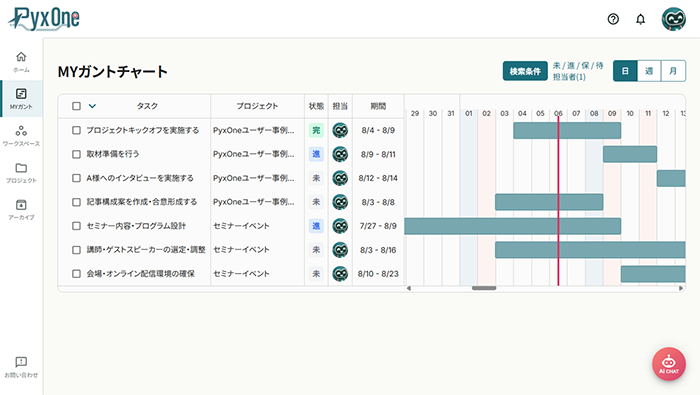Click the project cell セミナーイベント for 会場 task
This screenshot has width=700, height=395.
(x=242, y=274)
